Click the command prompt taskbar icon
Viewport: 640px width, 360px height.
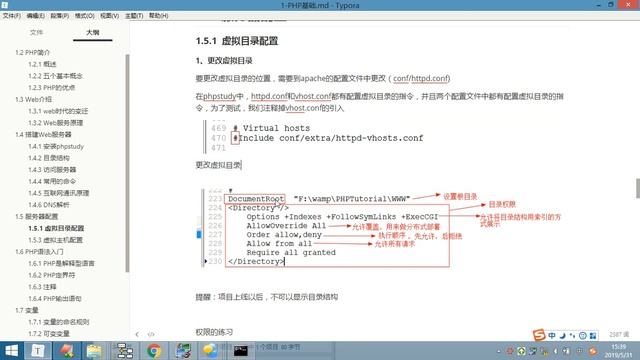[240, 351]
